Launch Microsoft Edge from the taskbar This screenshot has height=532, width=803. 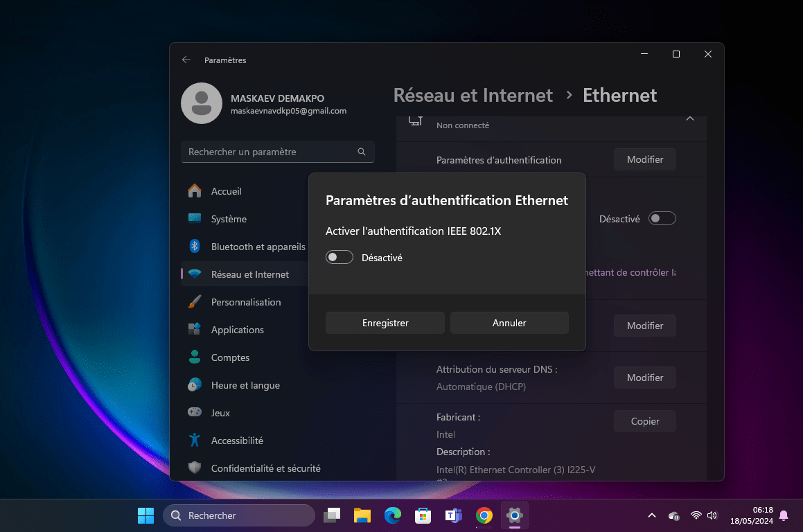(393, 515)
